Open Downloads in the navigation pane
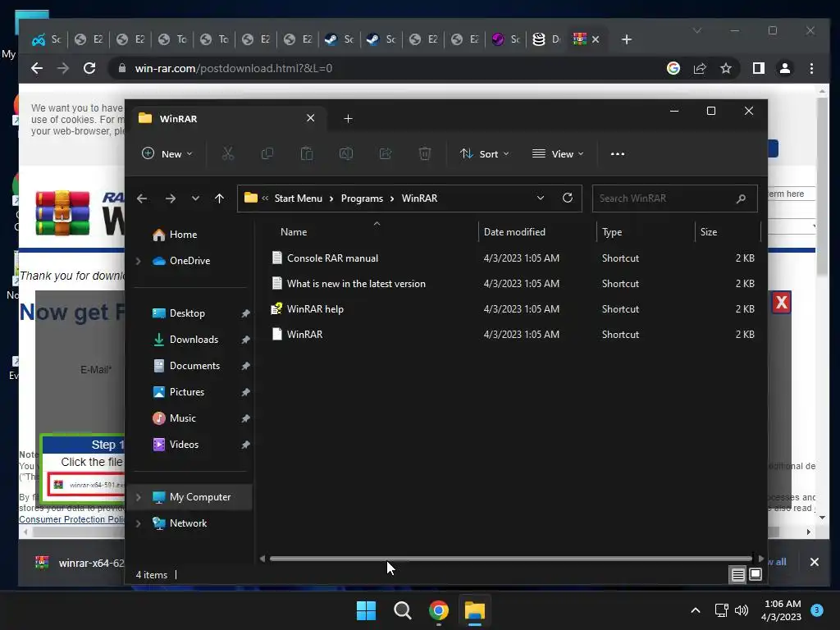 (x=192, y=340)
